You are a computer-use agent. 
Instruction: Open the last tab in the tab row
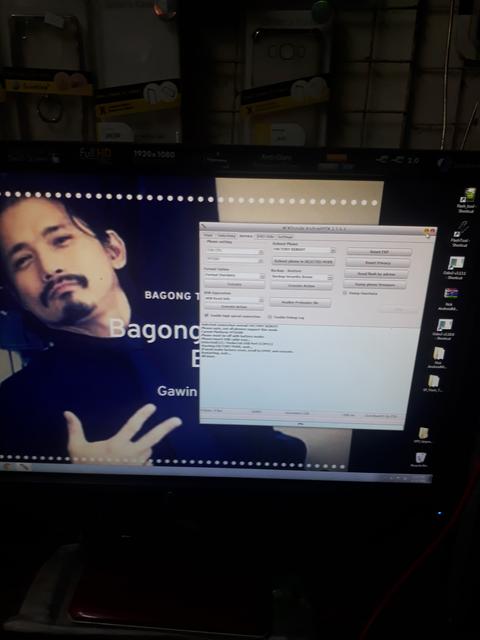point(285,237)
